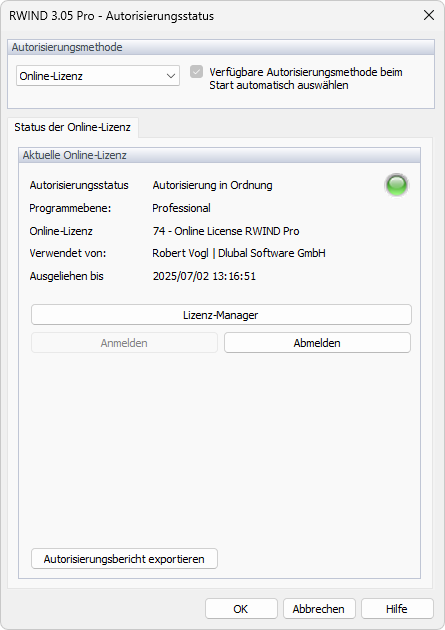The width and height of the screenshot is (445, 630).
Task: Click the 'Ausgeliehen bis' label
Action: pos(67,276)
